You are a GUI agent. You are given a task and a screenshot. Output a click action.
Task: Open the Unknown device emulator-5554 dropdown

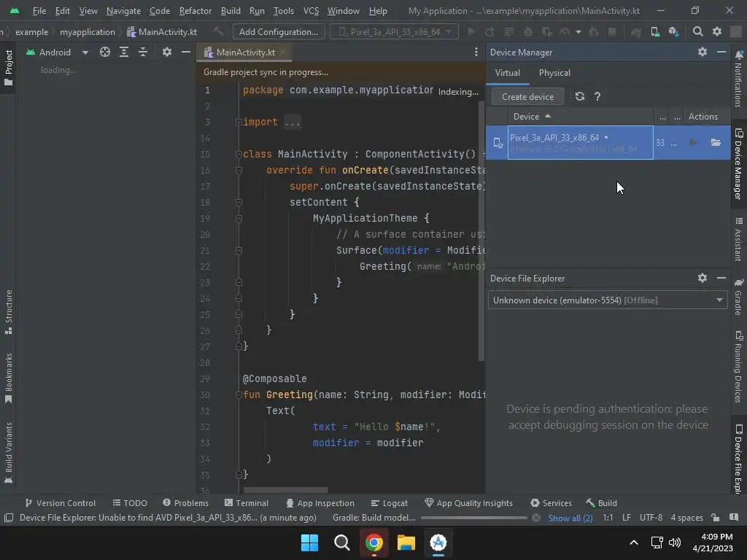click(x=608, y=300)
